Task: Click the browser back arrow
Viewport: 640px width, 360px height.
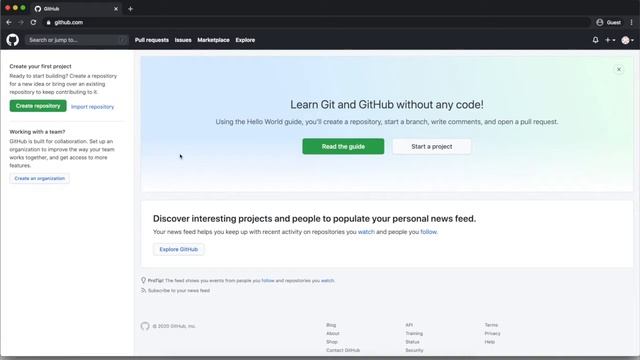Action: pos(9,22)
